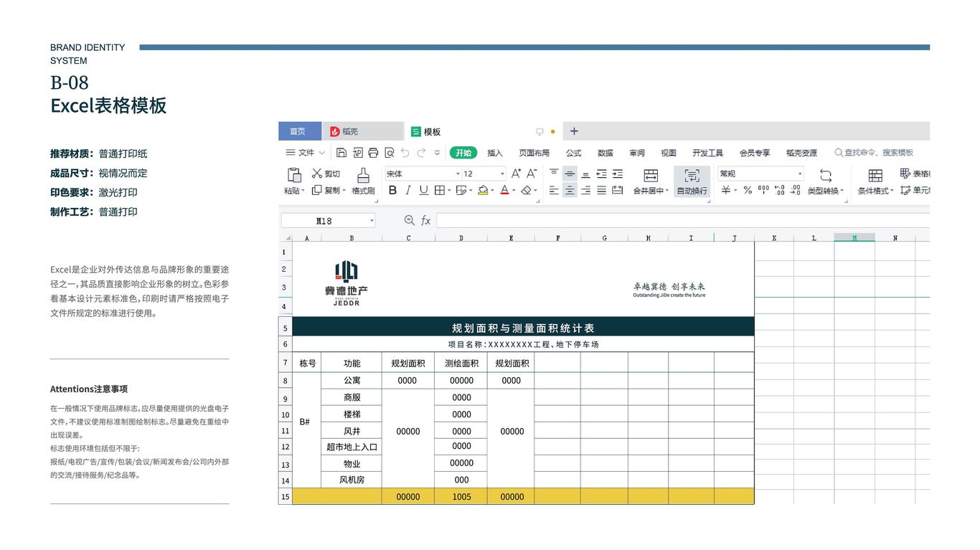
Task: Click the Currency ¥ format icon
Action: coord(726,190)
